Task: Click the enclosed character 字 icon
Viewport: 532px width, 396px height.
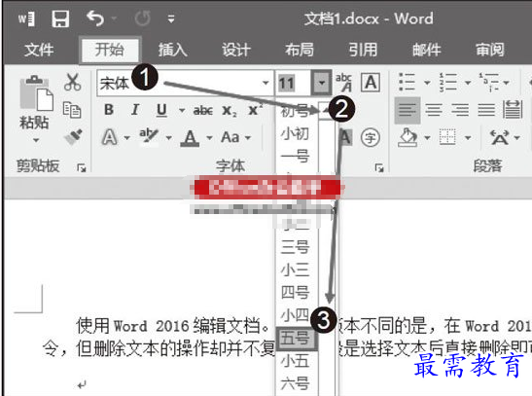Action: 371,138
